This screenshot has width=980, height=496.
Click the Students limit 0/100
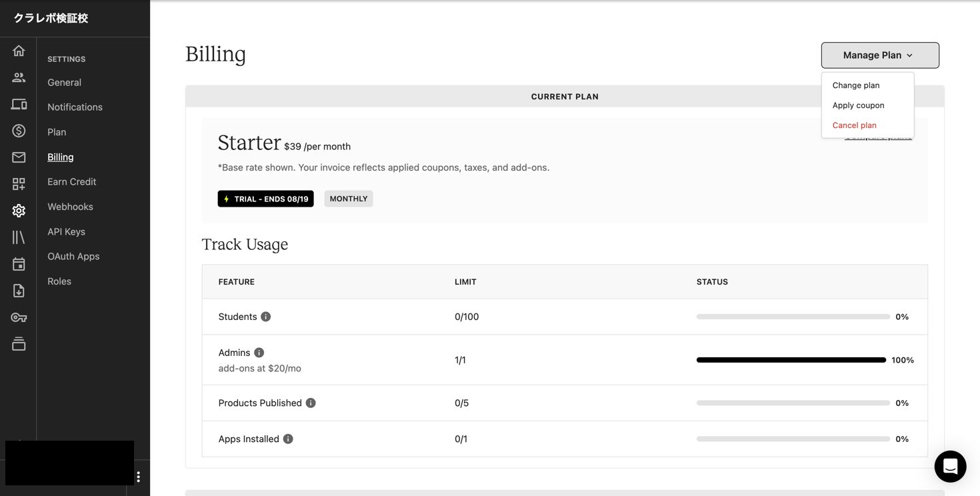click(x=467, y=317)
